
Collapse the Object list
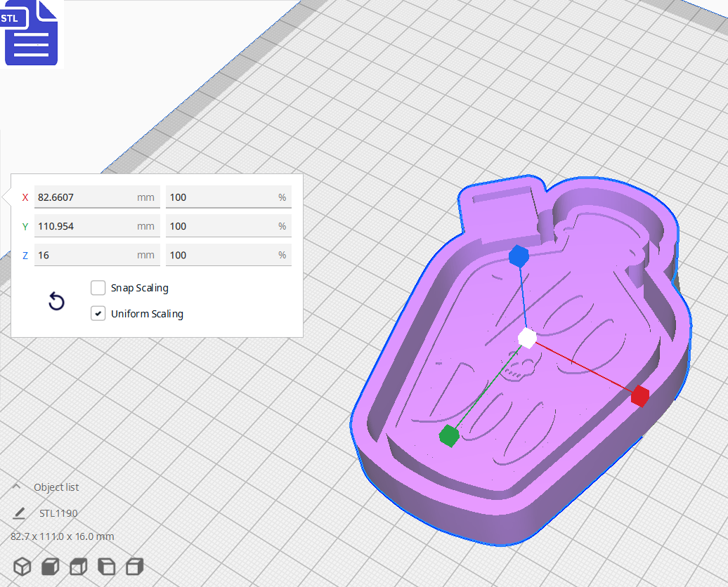click(x=17, y=487)
